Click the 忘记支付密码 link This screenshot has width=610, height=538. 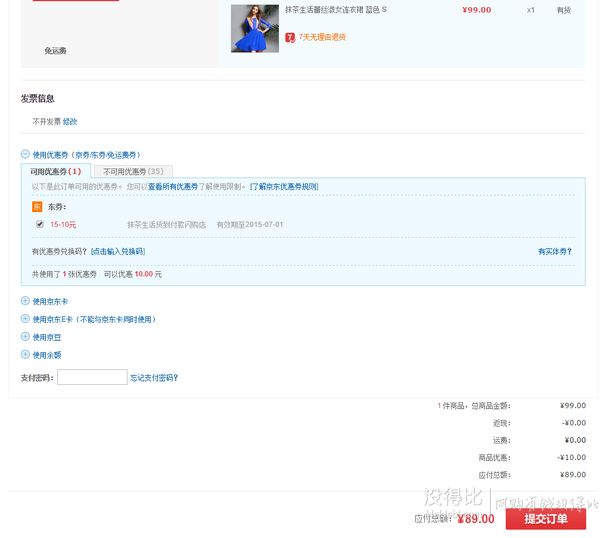[154, 378]
